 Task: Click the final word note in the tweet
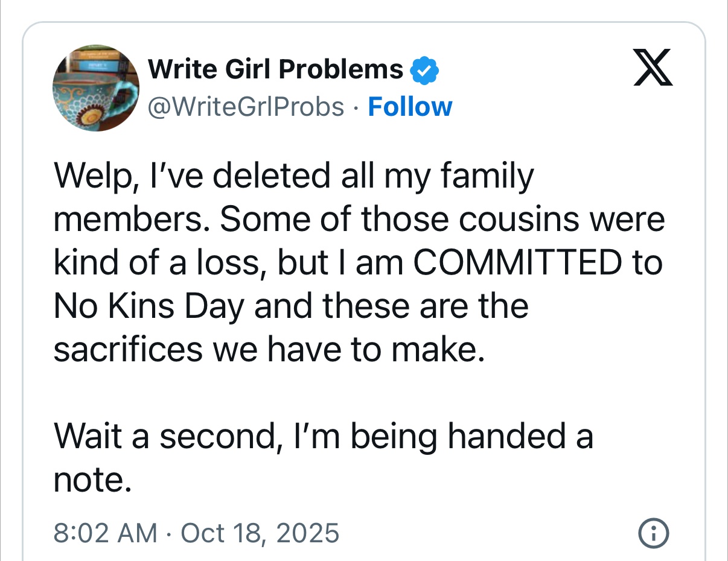(x=92, y=480)
